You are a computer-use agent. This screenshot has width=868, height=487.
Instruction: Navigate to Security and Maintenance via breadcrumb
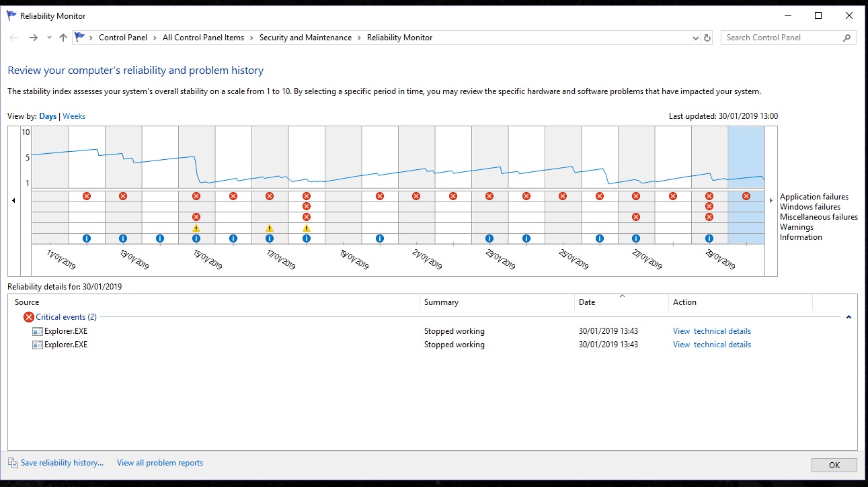click(x=306, y=38)
